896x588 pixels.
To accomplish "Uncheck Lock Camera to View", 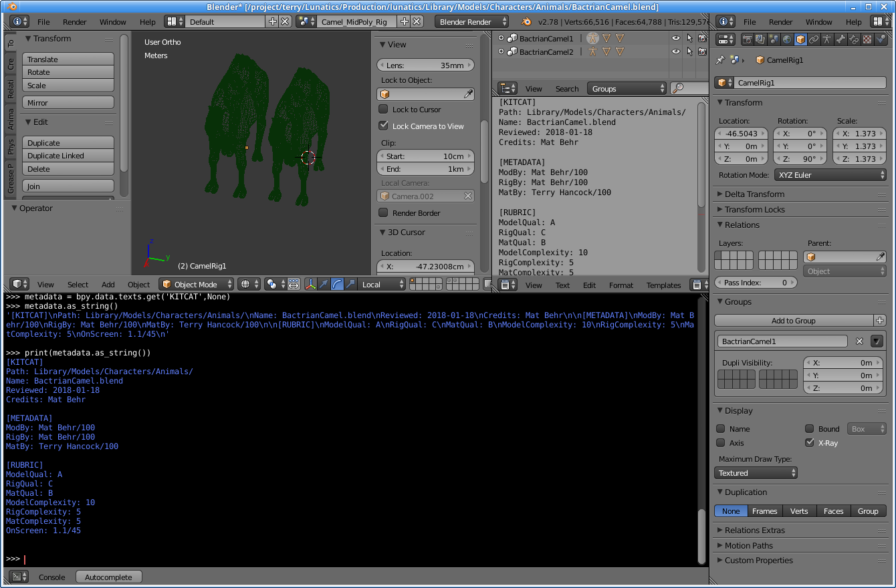I will click(x=383, y=126).
